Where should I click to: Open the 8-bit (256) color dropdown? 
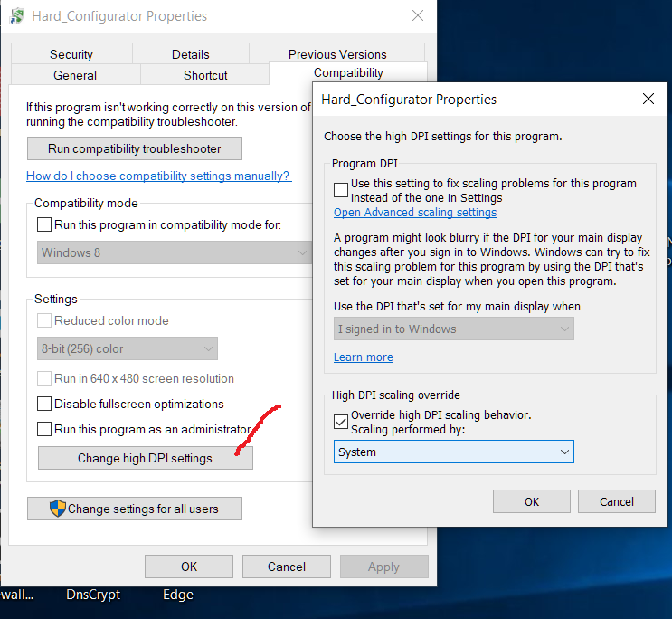click(x=128, y=348)
